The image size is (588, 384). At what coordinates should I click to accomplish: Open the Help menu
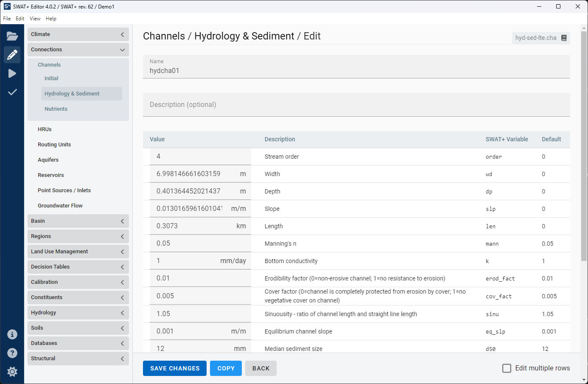click(51, 19)
